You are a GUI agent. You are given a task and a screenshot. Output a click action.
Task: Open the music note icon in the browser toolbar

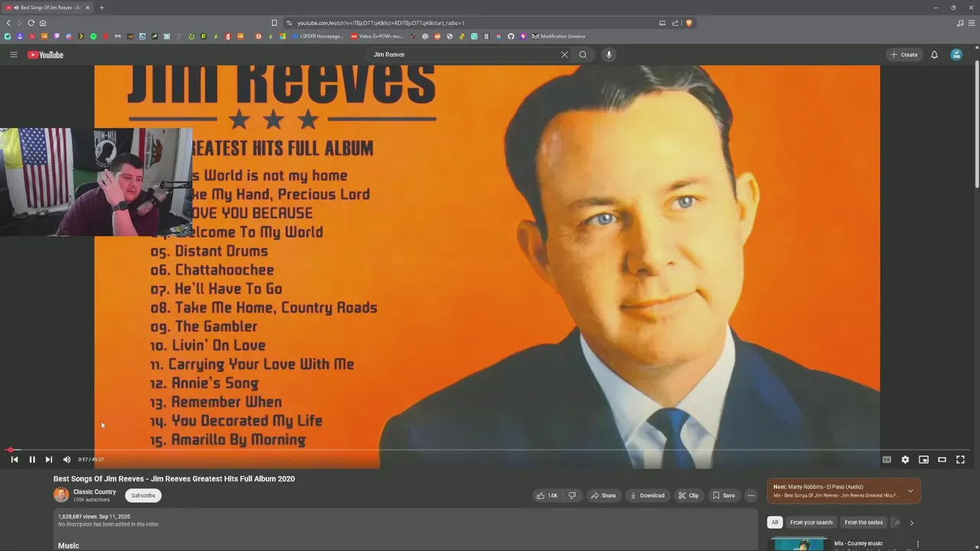(960, 23)
